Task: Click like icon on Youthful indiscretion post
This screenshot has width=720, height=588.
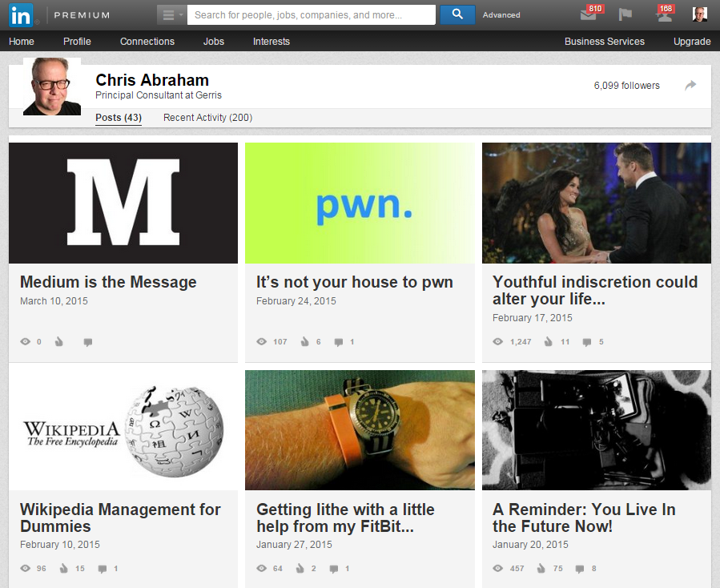Action: pyautogui.click(x=548, y=342)
